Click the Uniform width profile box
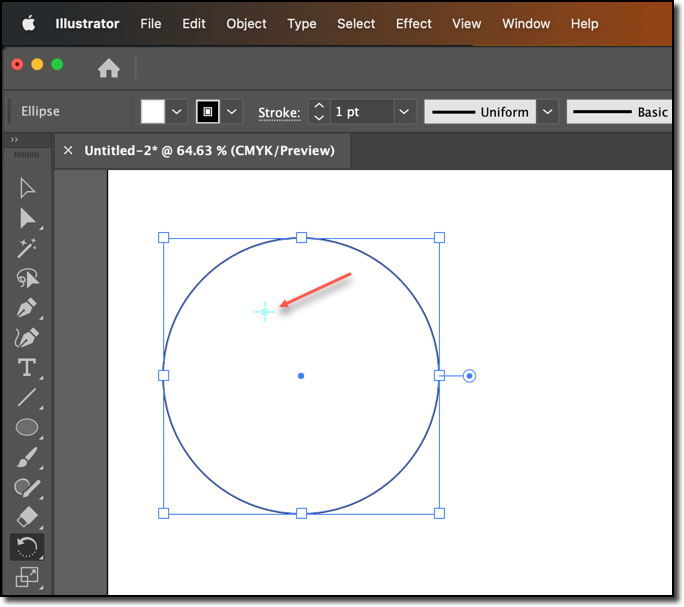Viewport: 684px width, 607px height. coord(480,112)
